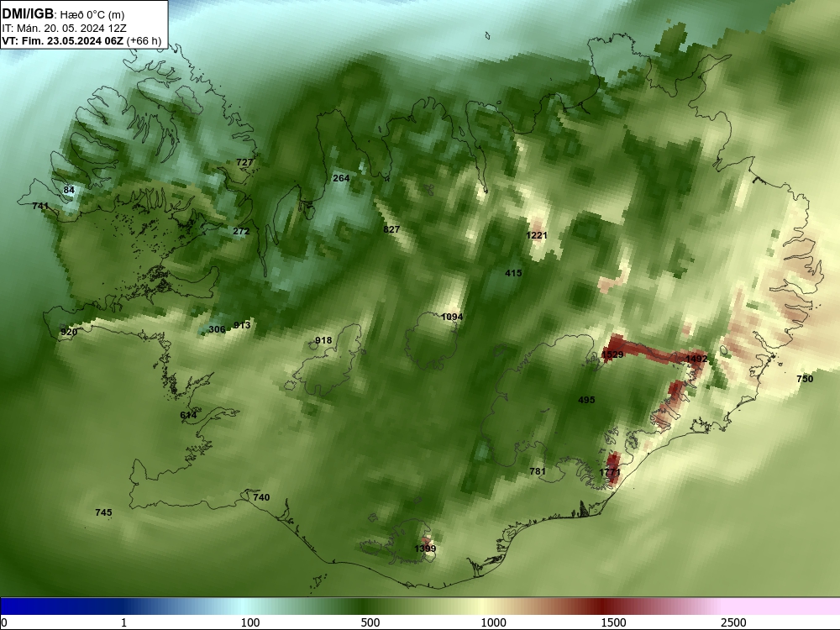
Task: Select the 920 map label
Action: tap(69, 332)
